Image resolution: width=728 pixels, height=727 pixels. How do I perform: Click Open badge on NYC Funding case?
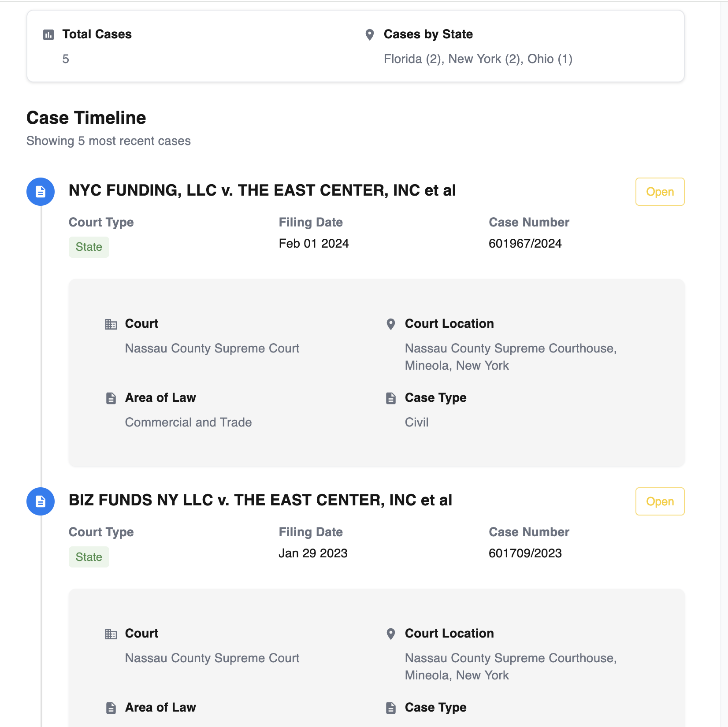(660, 192)
